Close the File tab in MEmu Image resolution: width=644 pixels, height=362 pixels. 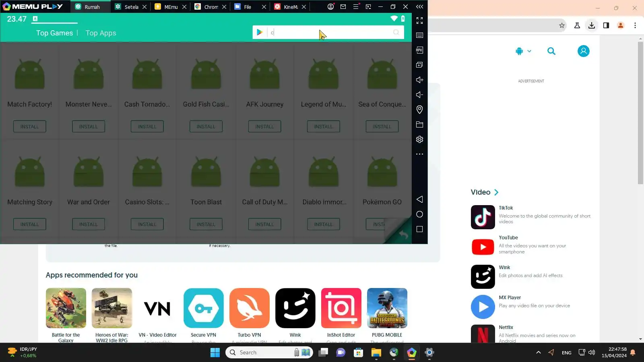pyautogui.click(x=264, y=7)
